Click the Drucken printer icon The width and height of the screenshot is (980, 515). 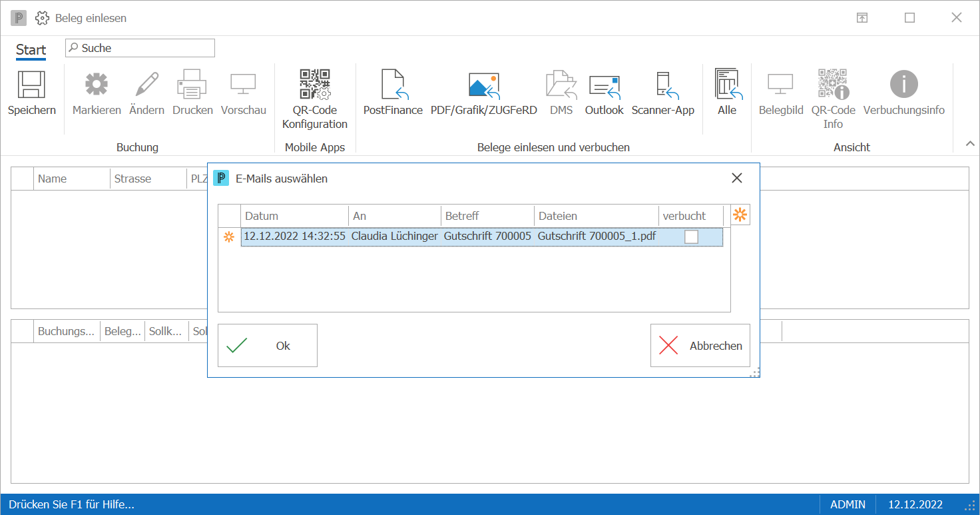(192, 85)
